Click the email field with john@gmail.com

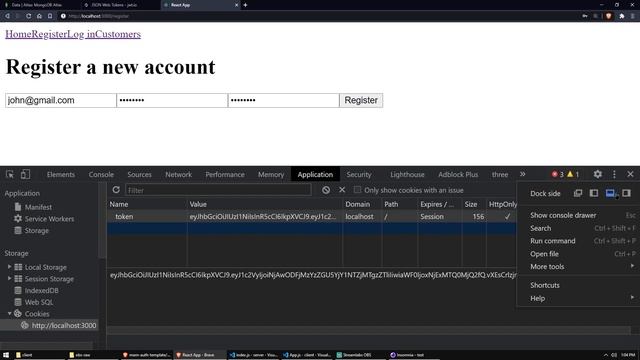click(x=61, y=100)
